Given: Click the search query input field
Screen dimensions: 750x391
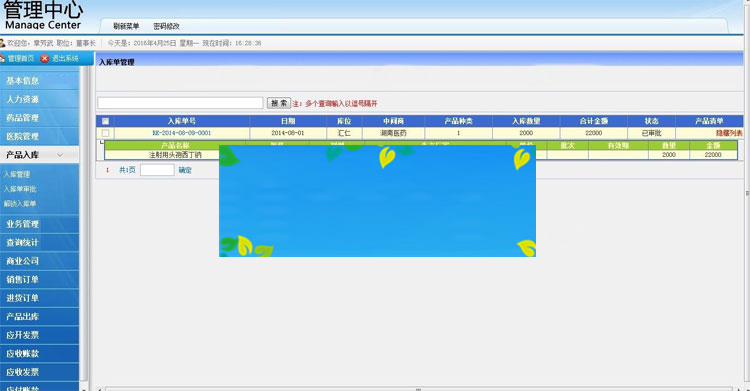Looking at the screenshot, I should 180,103.
